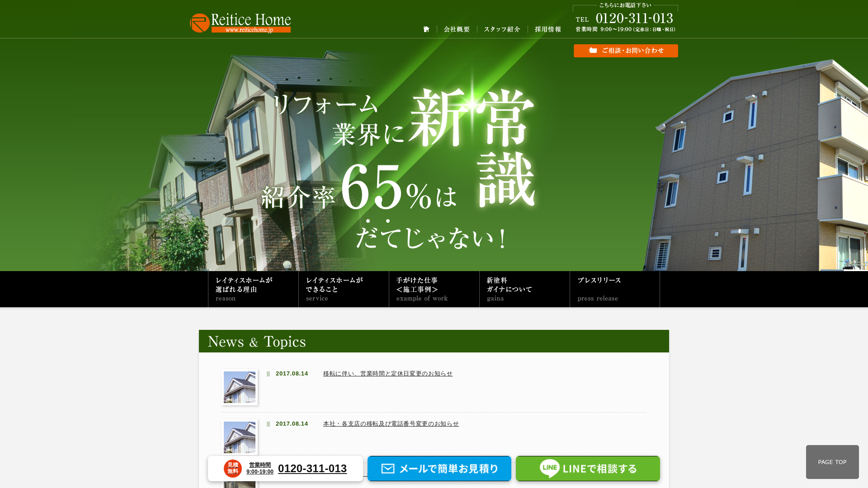Screen dimensions: 868x488
Task: Click the first news date 2017.08.14
Action: pyautogui.click(x=292, y=374)
